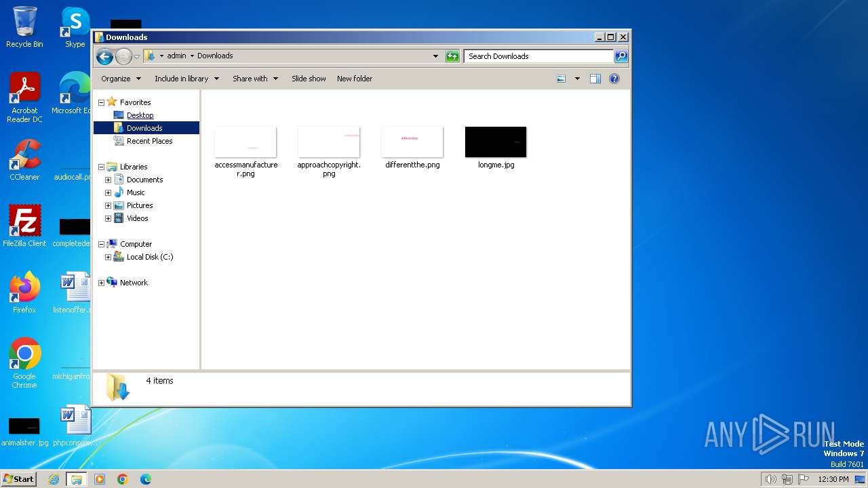Screen dimensions: 868x488
Task: Expand the Pictures library
Action: click(108, 205)
